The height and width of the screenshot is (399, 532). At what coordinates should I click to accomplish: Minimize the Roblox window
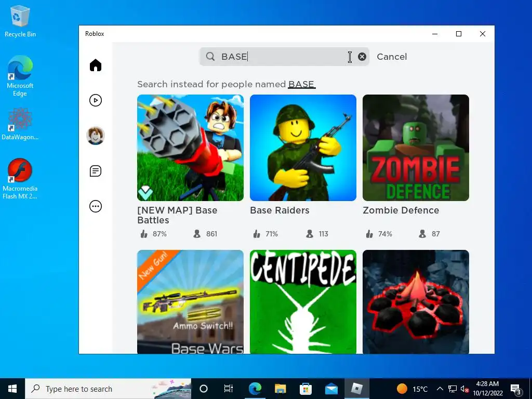[x=435, y=34]
